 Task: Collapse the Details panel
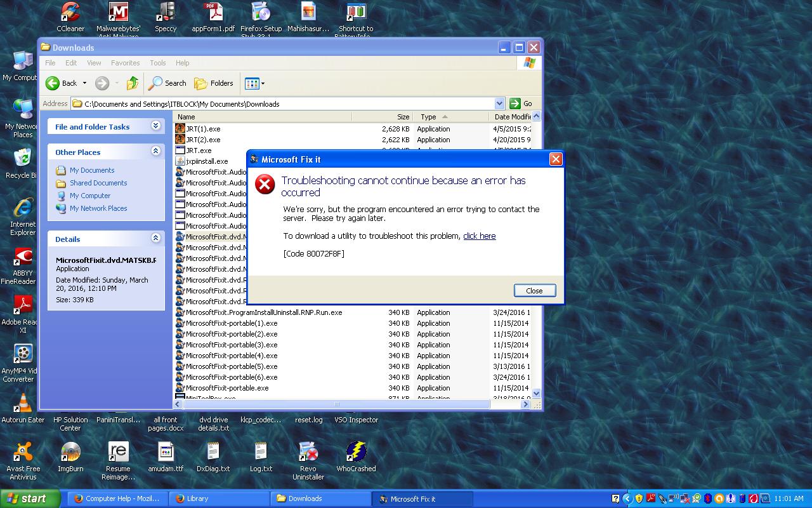point(155,239)
